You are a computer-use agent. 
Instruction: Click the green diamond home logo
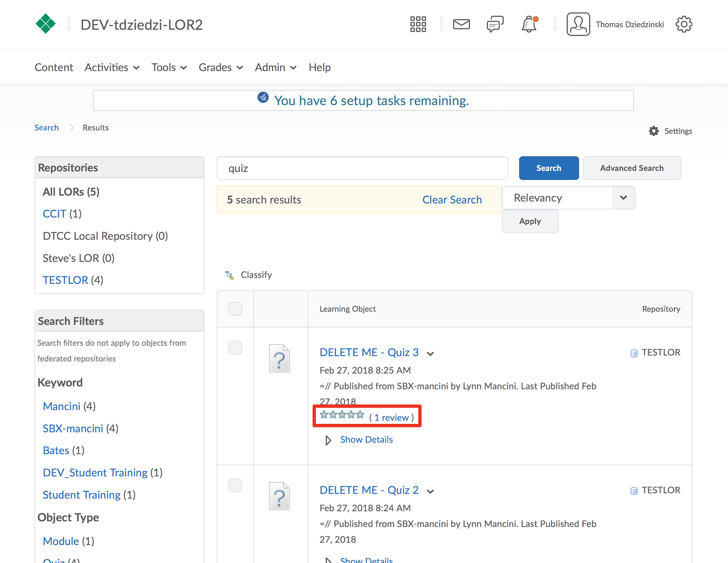(45, 24)
